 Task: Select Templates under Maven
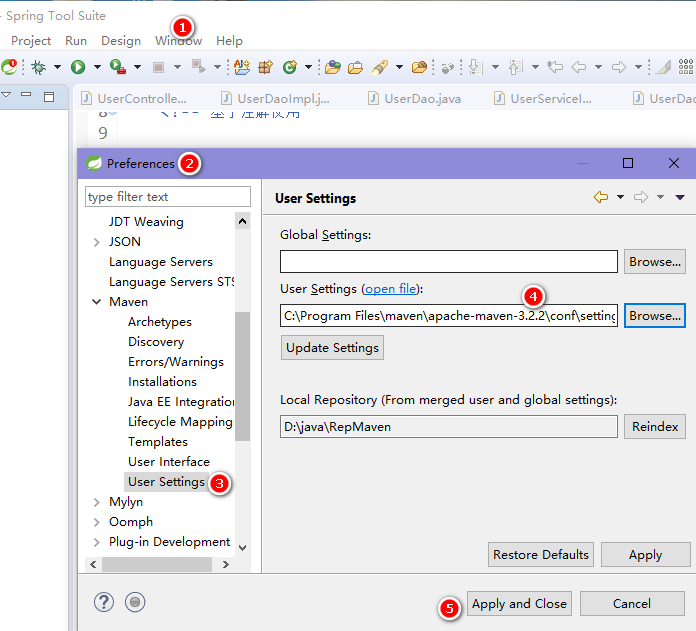[158, 442]
